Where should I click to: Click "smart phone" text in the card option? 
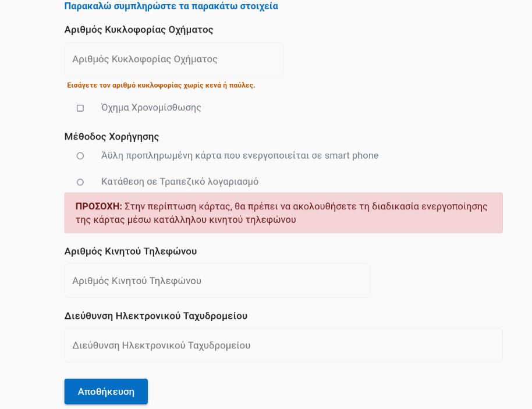(x=352, y=156)
